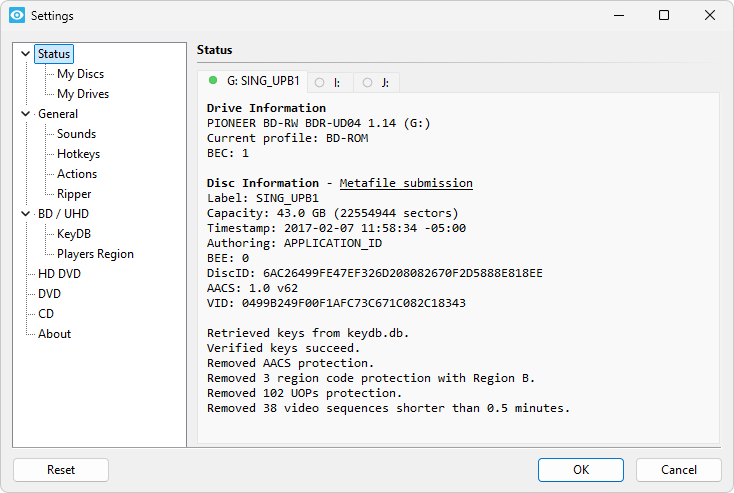Image resolution: width=734 pixels, height=493 pixels.
Task: Open the Metafile submission link
Action: (406, 183)
